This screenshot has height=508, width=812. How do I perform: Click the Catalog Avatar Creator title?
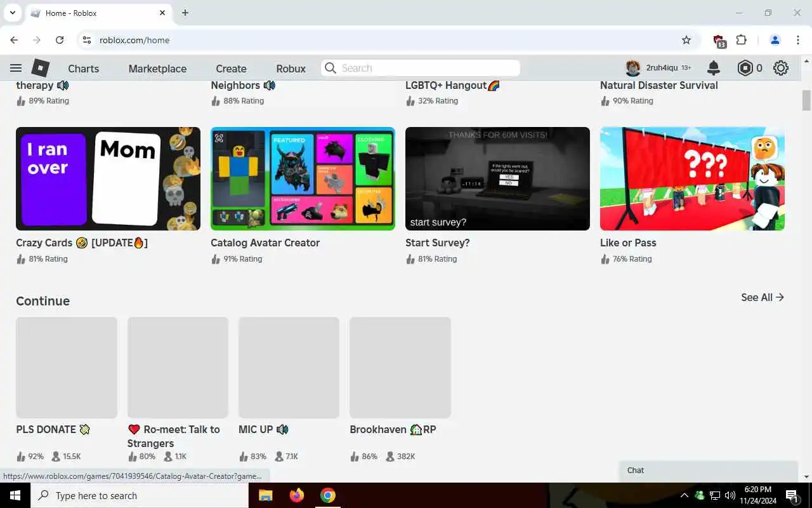coord(265,243)
